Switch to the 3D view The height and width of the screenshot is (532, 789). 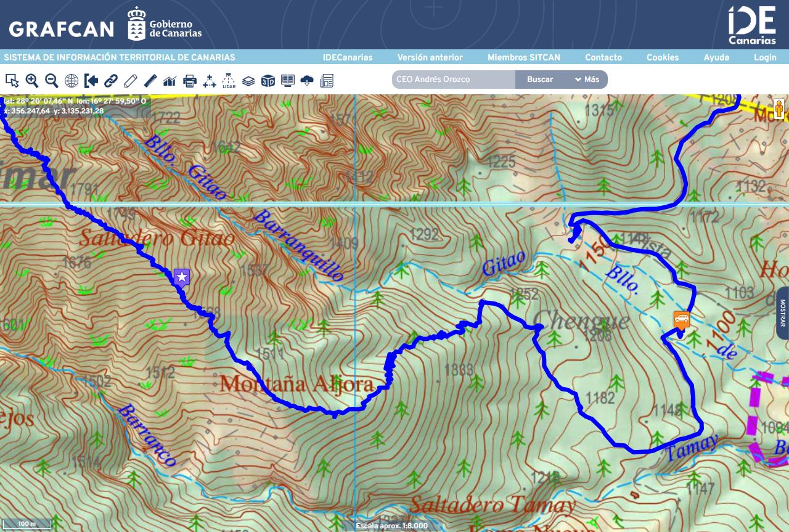click(268, 80)
